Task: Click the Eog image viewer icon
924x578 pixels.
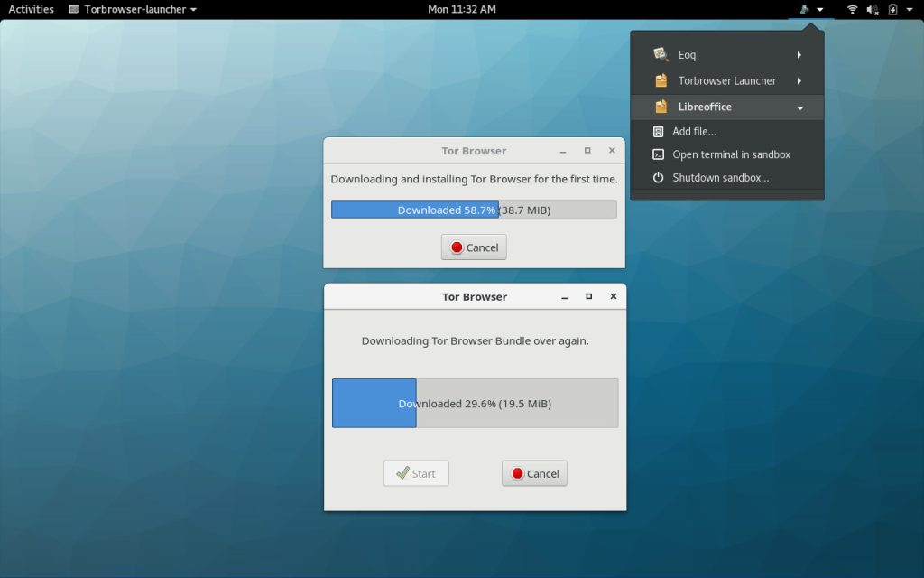Action: 661,55
